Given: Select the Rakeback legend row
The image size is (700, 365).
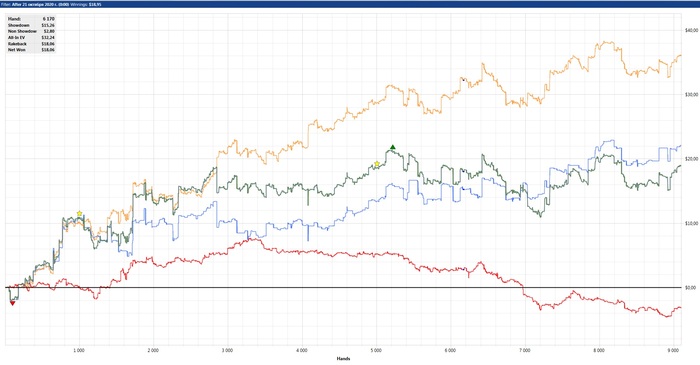Looking at the screenshot, I should [x=31, y=44].
